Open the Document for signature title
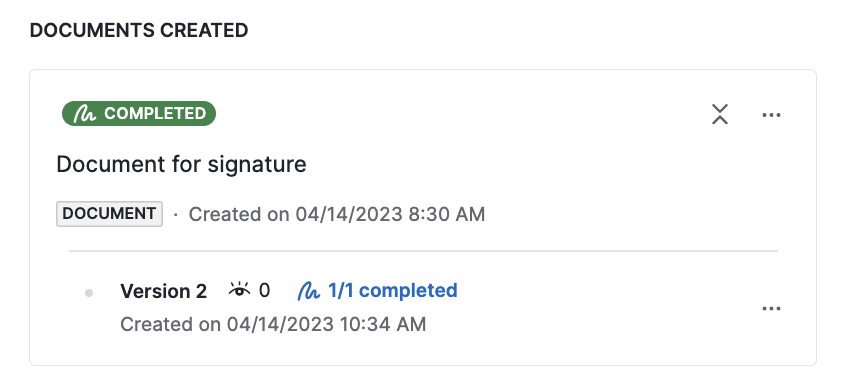 pyautogui.click(x=181, y=164)
